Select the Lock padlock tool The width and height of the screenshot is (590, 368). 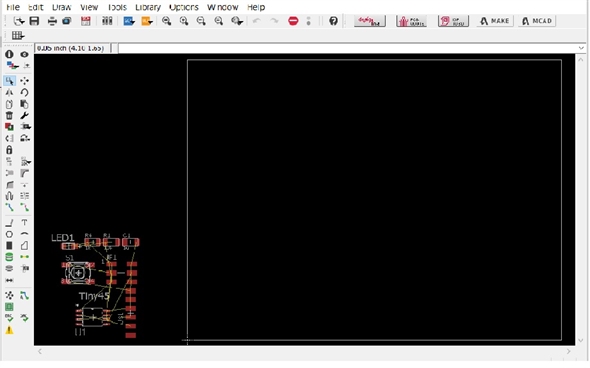click(9, 150)
